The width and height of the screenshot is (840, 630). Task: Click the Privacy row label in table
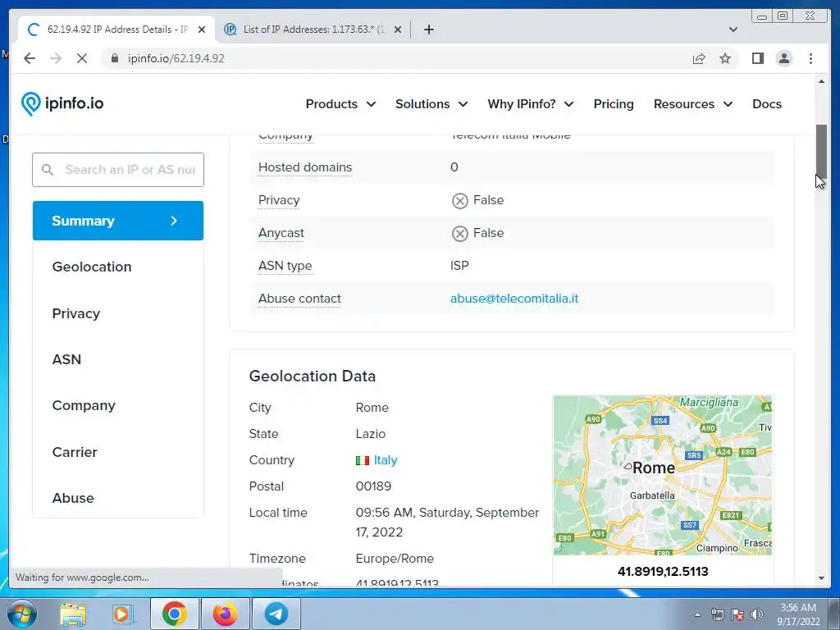point(279,200)
